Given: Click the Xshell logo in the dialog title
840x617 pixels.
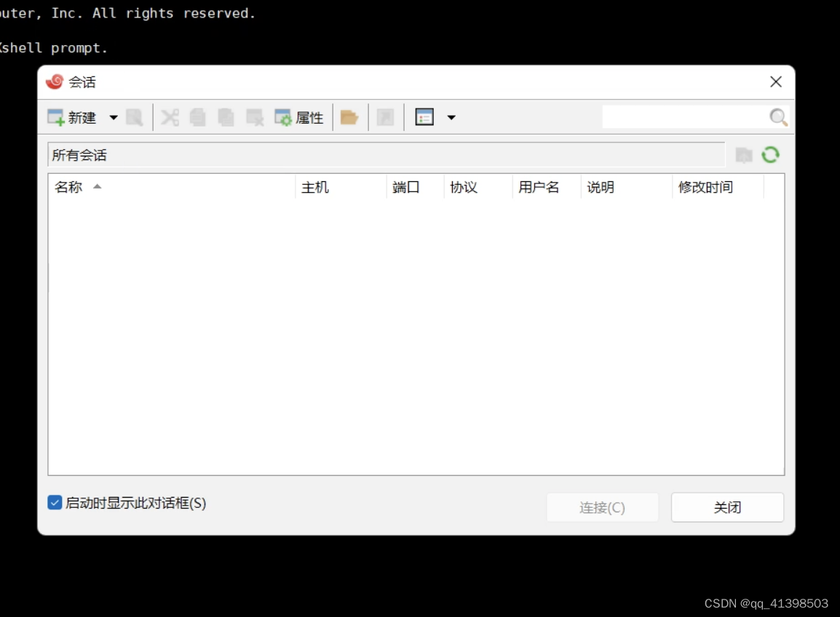Looking at the screenshot, I should pyautogui.click(x=55, y=81).
